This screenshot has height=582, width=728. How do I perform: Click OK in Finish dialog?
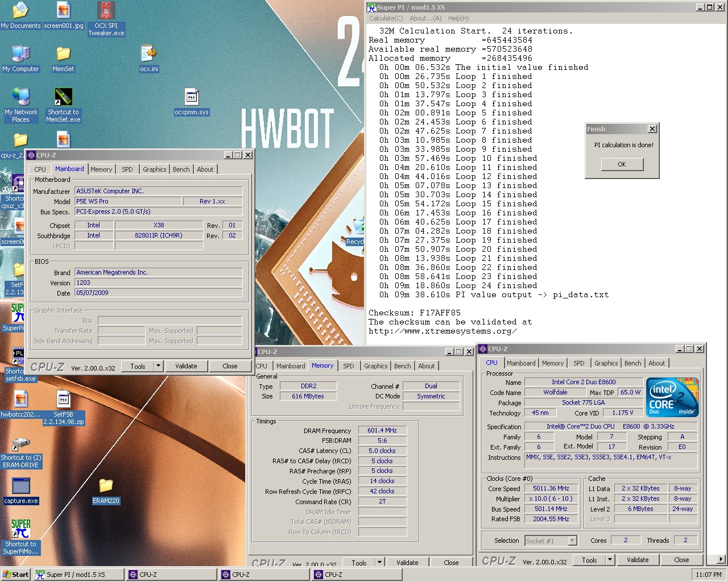[622, 164]
